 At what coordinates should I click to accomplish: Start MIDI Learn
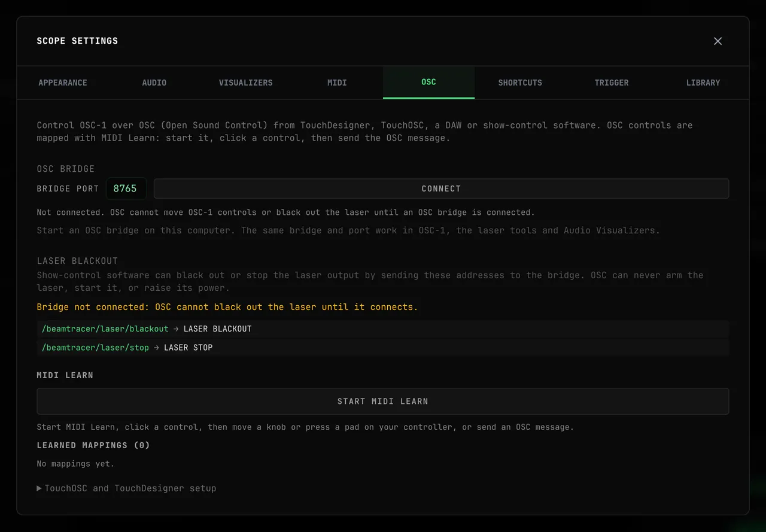coord(383,402)
